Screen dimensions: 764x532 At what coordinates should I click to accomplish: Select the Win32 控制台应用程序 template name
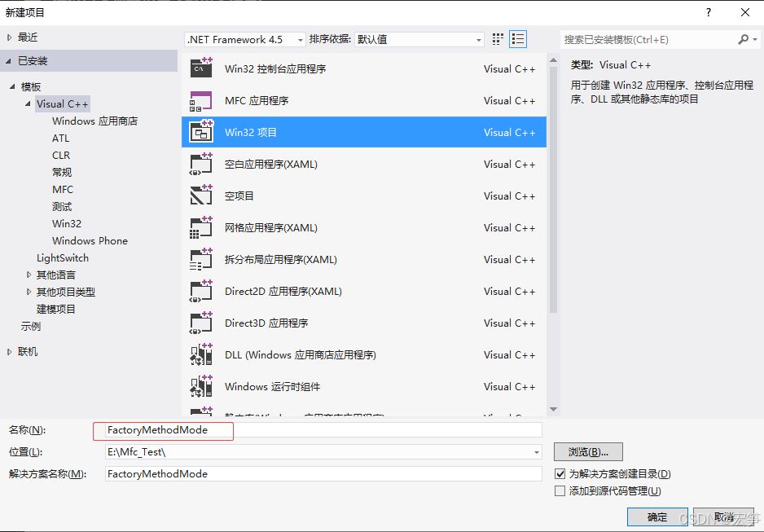[x=275, y=68]
